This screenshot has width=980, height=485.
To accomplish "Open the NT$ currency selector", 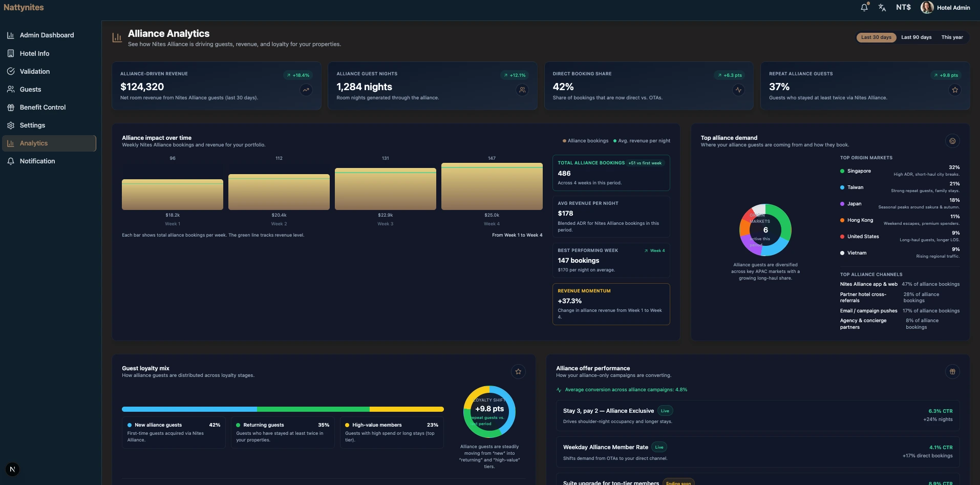I will 903,8.
